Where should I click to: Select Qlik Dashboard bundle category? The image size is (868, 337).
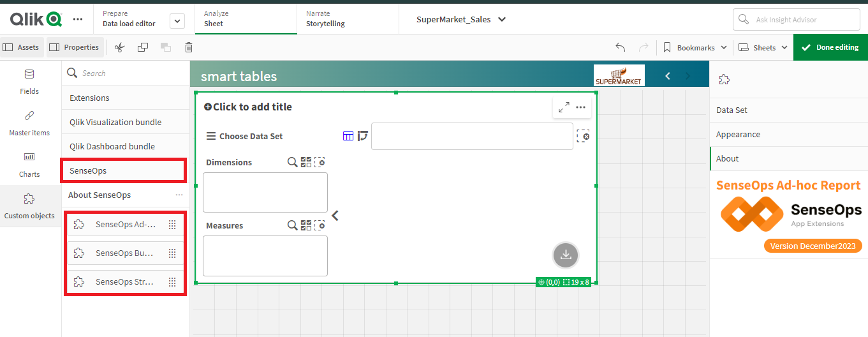(x=126, y=146)
